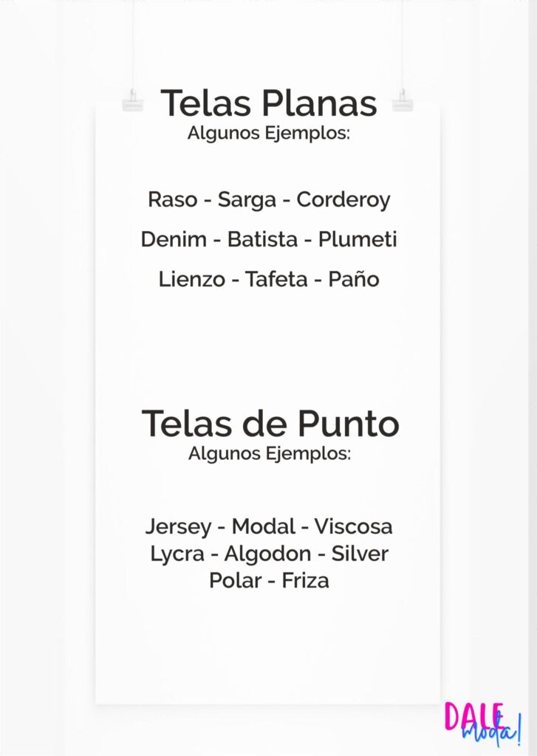
Task: Click the word Lienzo
Action: pos(192,279)
